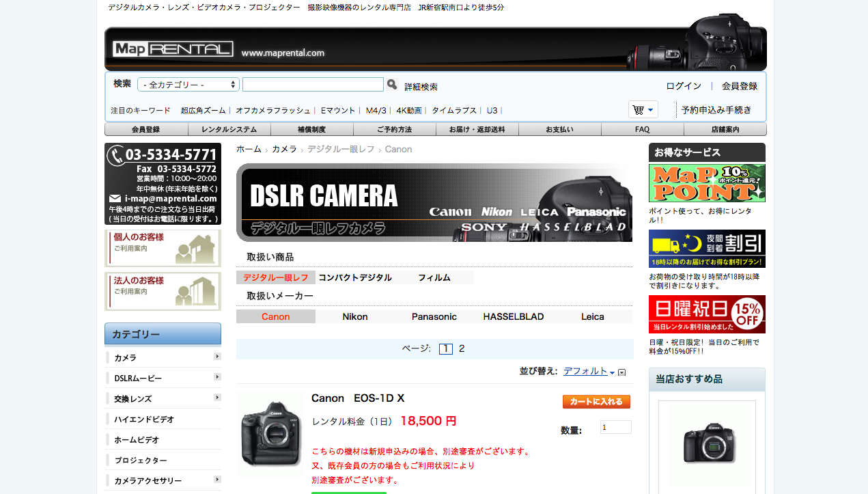
Task: Open the FAQ navigation menu item
Action: click(x=642, y=129)
